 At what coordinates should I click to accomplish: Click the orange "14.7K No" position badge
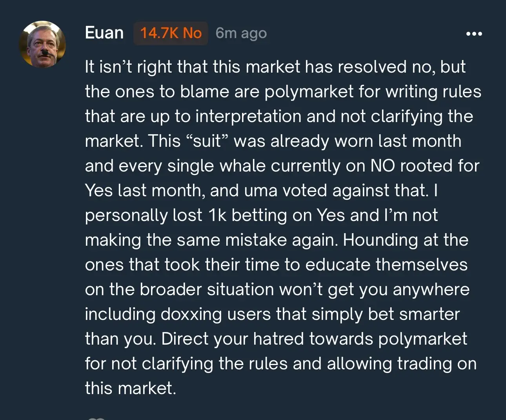171,33
